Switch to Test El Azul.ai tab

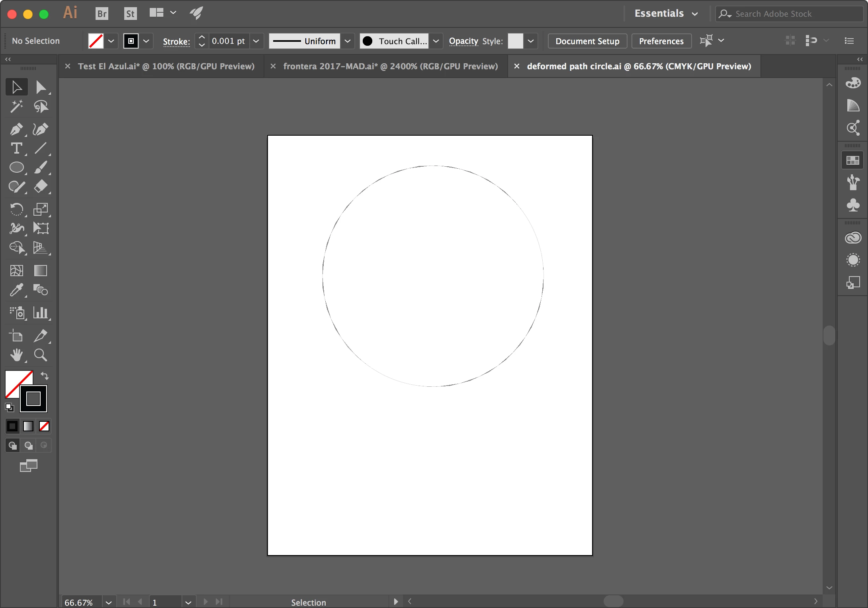166,66
